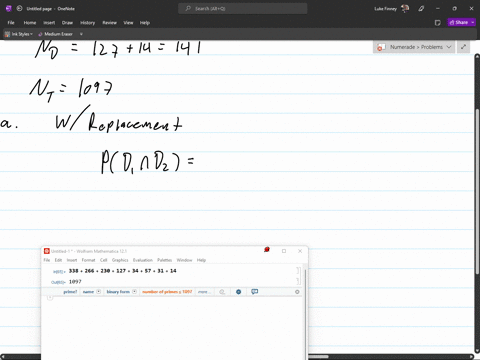Click the Wolfram Mathematica app icon
This screenshot has height=360, width=480.
coord(47,251)
